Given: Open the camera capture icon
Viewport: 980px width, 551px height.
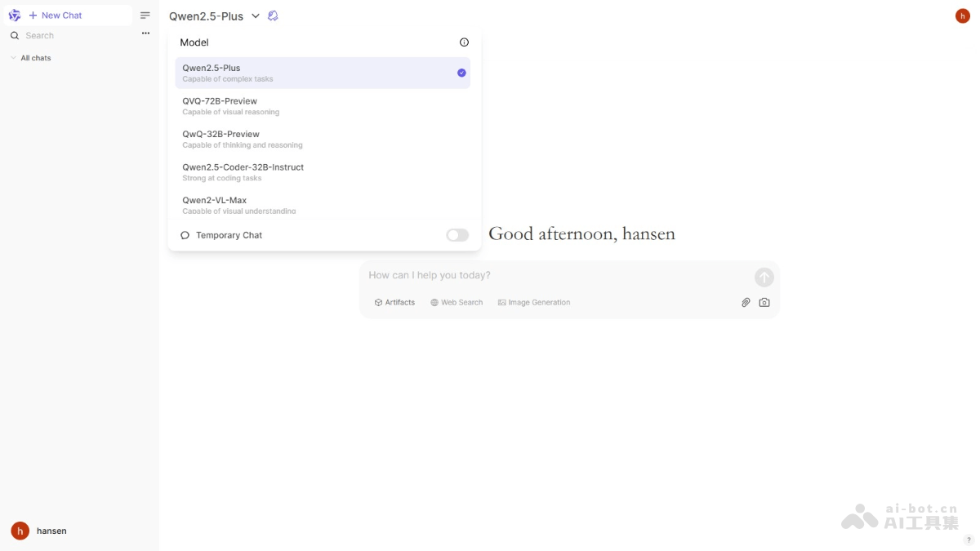Looking at the screenshot, I should pos(764,302).
